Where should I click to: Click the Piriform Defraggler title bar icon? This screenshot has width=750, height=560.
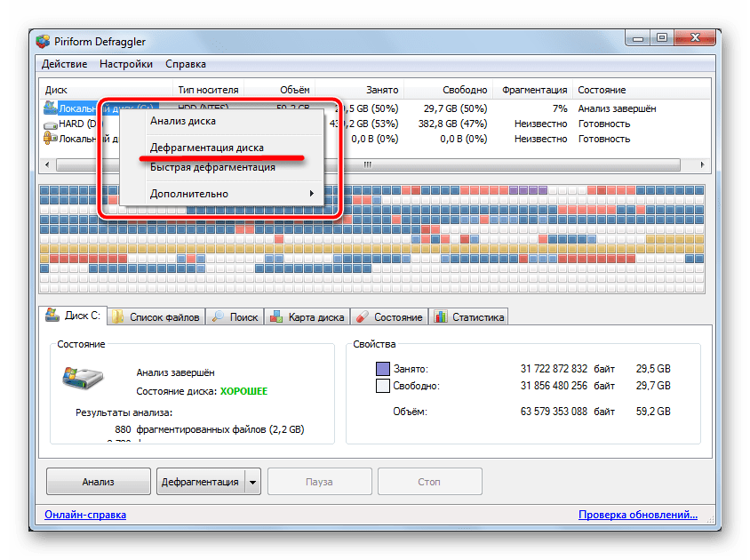43,42
